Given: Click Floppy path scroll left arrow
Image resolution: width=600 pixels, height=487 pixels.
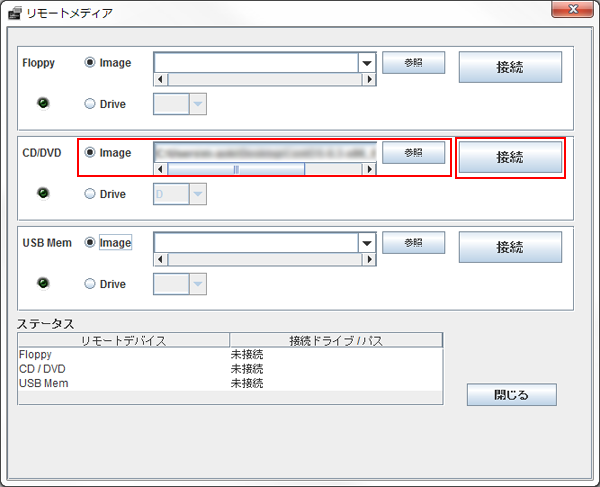Looking at the screenshot, I should [160, 79].
